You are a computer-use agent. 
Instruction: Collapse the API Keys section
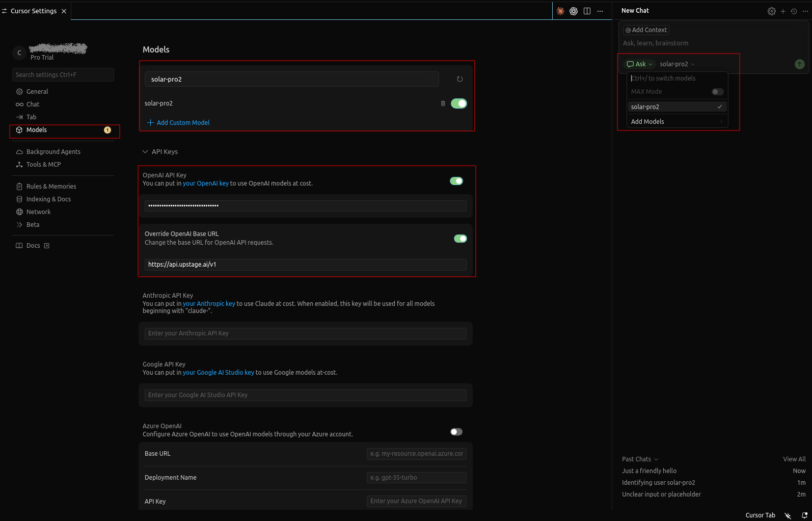(x=160, y=151)
